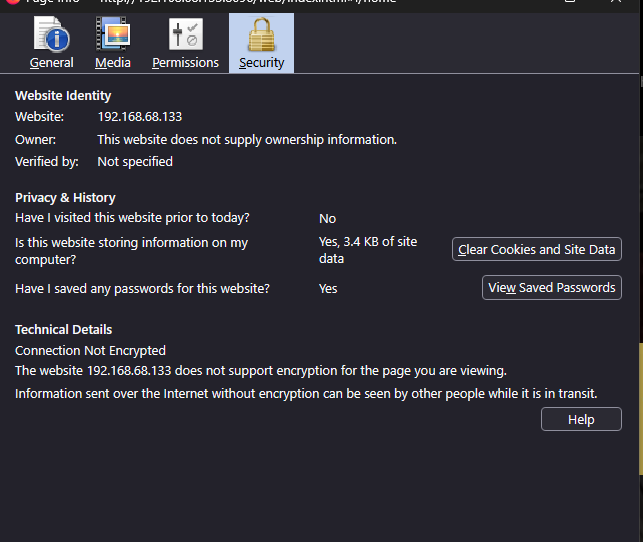Click the site data size text
The width and height of the screenshot is (643, 542).
(x=367, y=250)
